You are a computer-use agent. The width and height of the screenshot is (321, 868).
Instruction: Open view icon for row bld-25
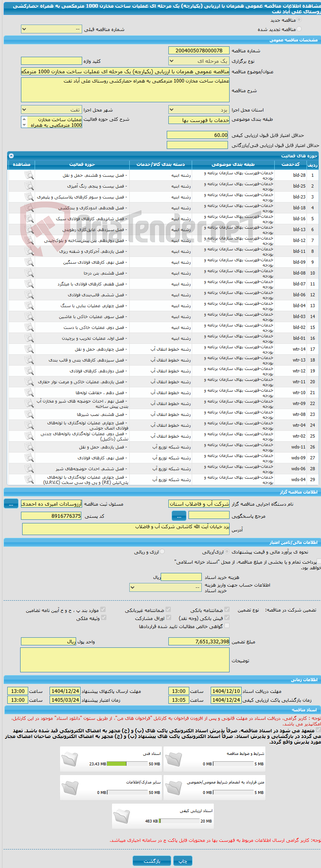(x=29, y=186)
